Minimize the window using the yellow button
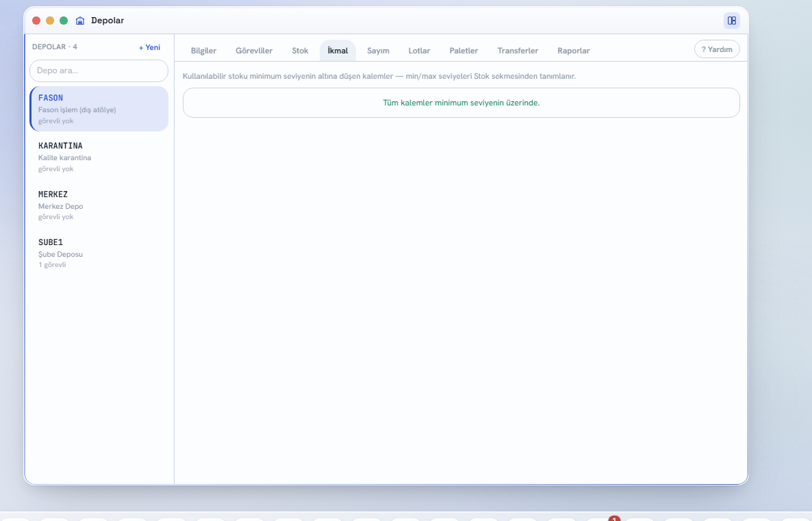 50,21
